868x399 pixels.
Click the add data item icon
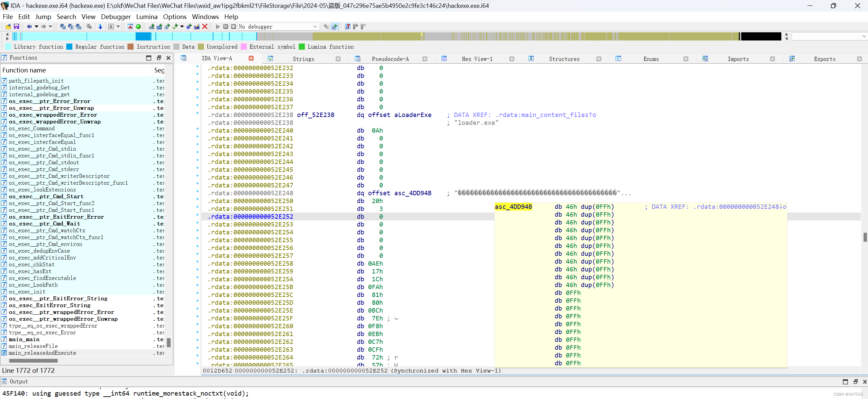pos(159,27)
